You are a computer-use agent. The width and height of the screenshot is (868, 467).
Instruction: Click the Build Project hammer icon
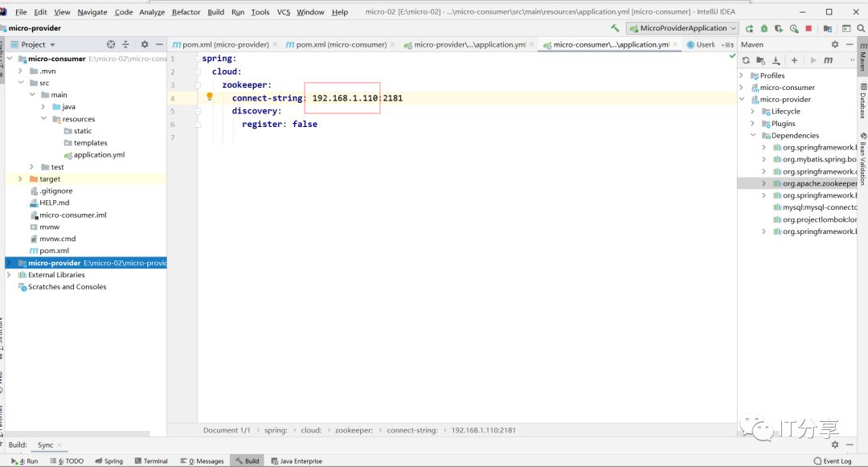(x=615, y=27)
